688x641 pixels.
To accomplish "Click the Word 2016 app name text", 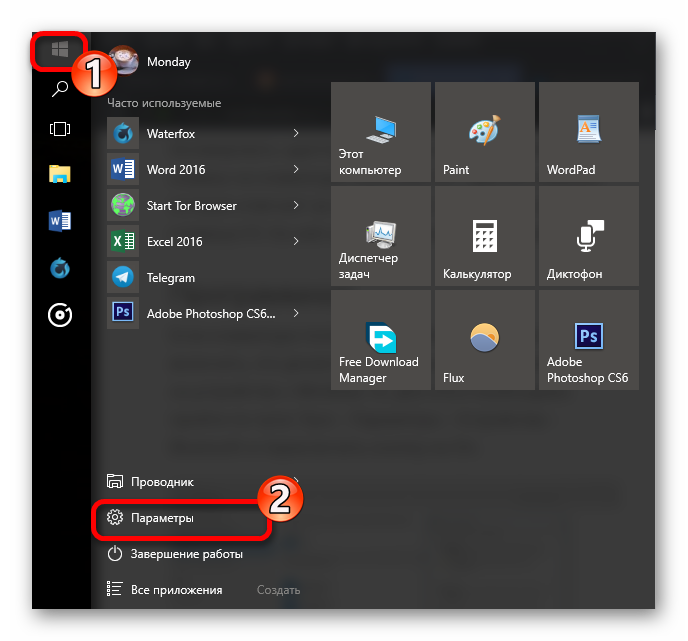I will pyautogui.click(x=176, y=170).
